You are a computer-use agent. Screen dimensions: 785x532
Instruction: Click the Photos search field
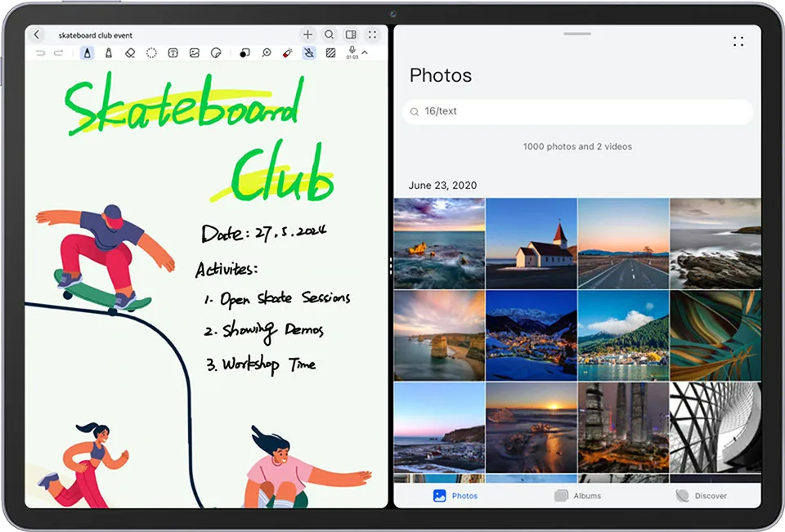tap(577, 111)
